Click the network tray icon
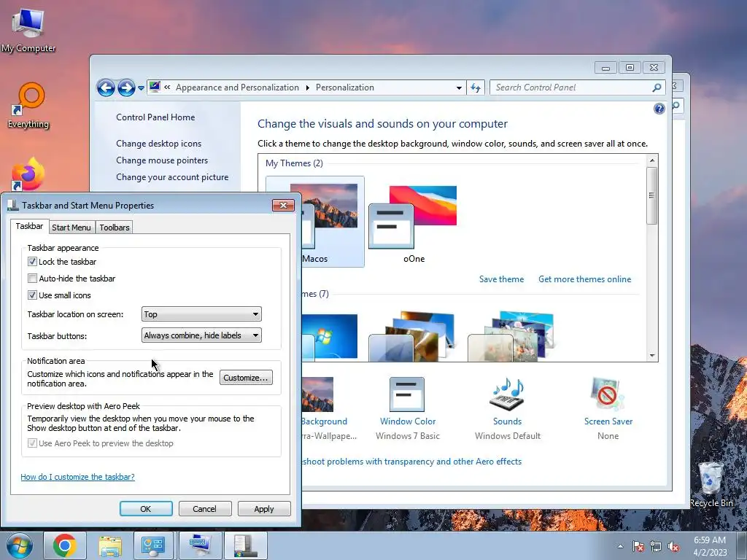The height and width of the screenshot is (560, 747). click(x=656, y=546)
